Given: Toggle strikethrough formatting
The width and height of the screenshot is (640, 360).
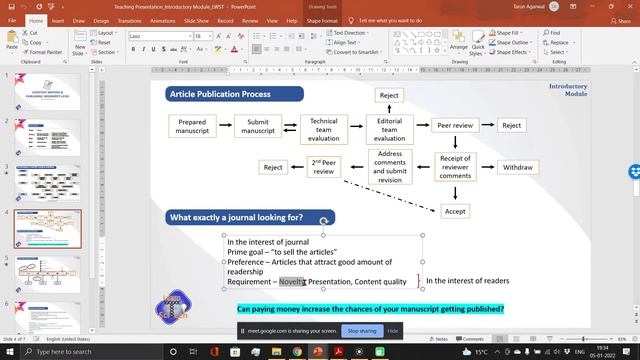Looking at the screenshot, I should click(x=173, y=49).
